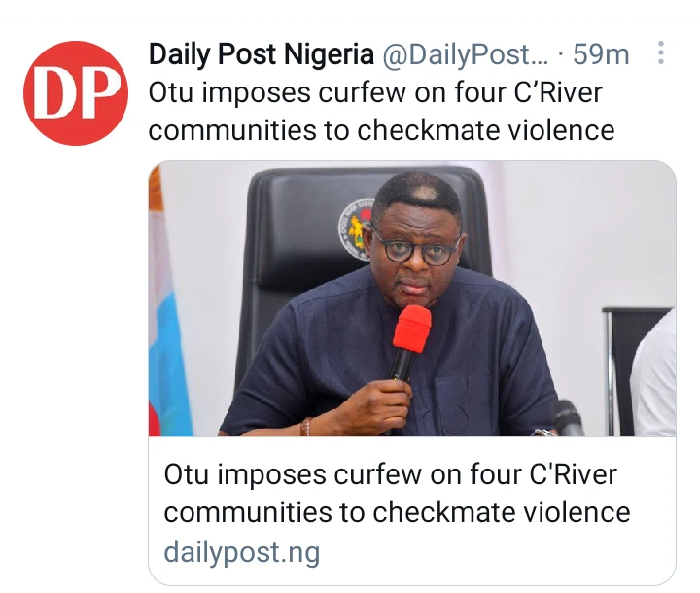This screenshot has height=593, width=700.
Task: Click tweet text line 'communities to checkmate violence'
Action: [382, 130]
